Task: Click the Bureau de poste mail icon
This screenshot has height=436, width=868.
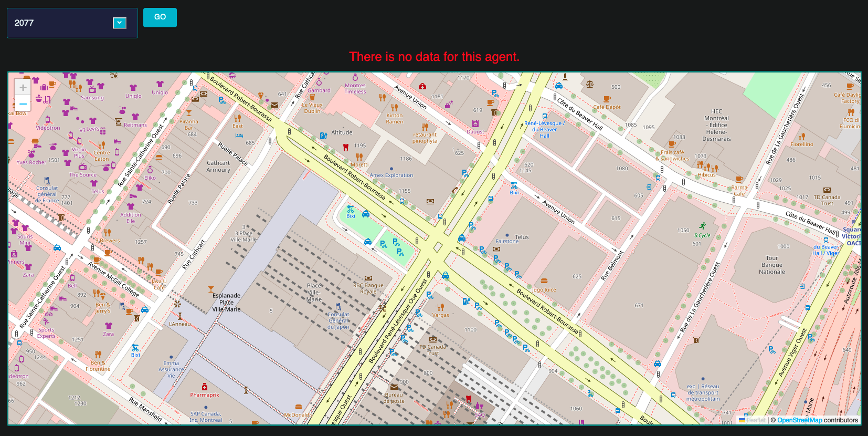Action: (394, 387)
